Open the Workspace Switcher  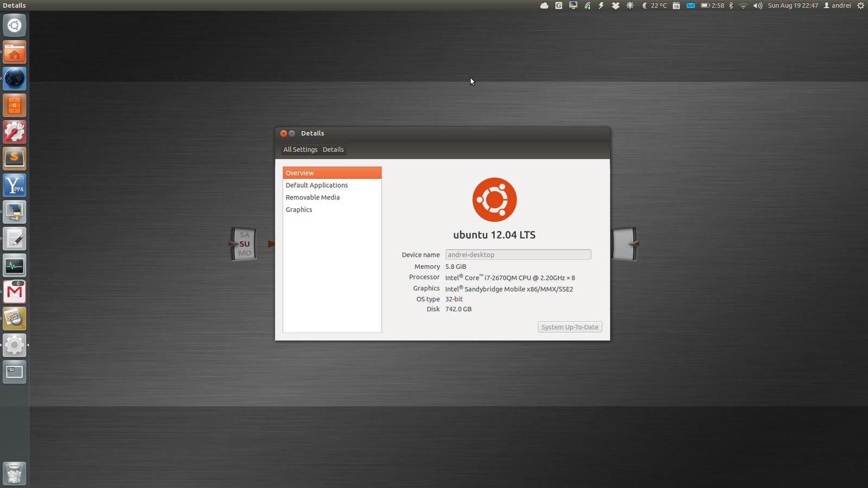(15, 371)
